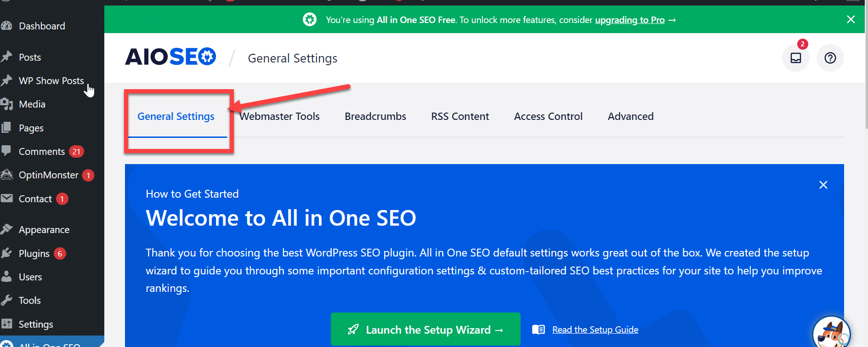868x347 pixels.
Task: Click the Appearance paintbrush icon
Action: [7, 229]
